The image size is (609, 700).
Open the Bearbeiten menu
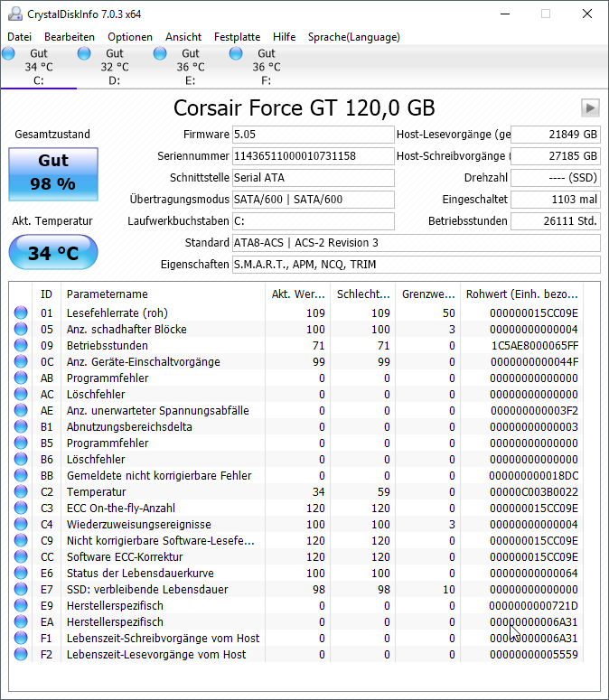[70, 37]
